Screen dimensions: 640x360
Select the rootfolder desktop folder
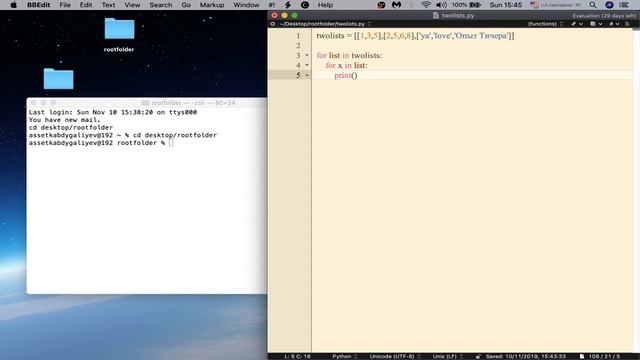119,35
